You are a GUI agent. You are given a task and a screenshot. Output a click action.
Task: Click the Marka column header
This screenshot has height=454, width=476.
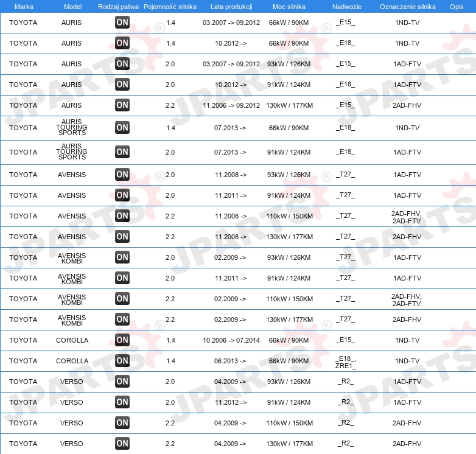click(24, 7)
